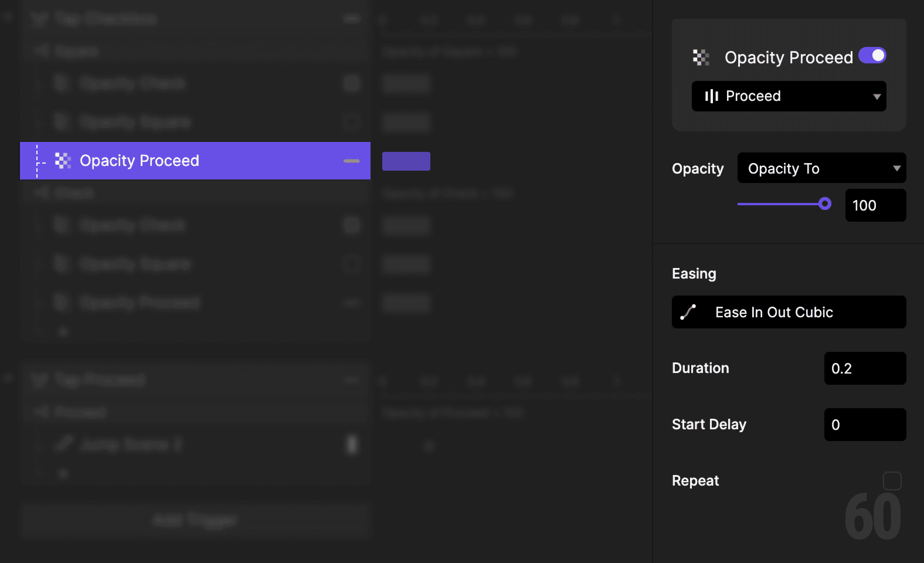Click the checkerboard opacity icon in the property panel header

tap(701, 57)
